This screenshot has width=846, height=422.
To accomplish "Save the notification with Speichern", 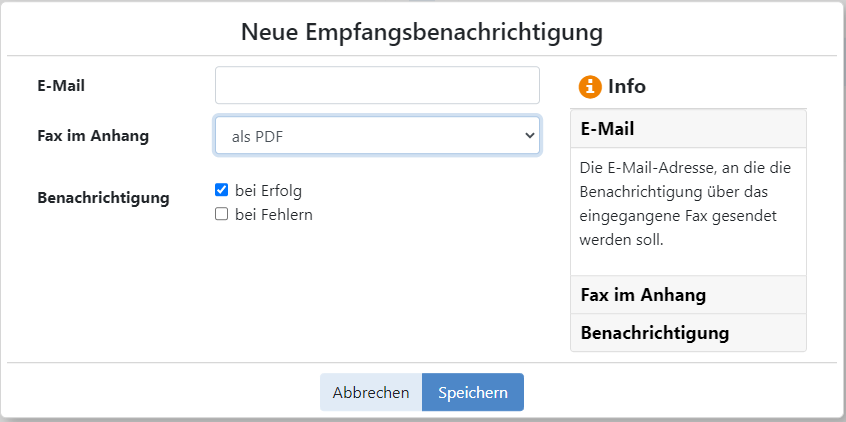I will (473, 392).
